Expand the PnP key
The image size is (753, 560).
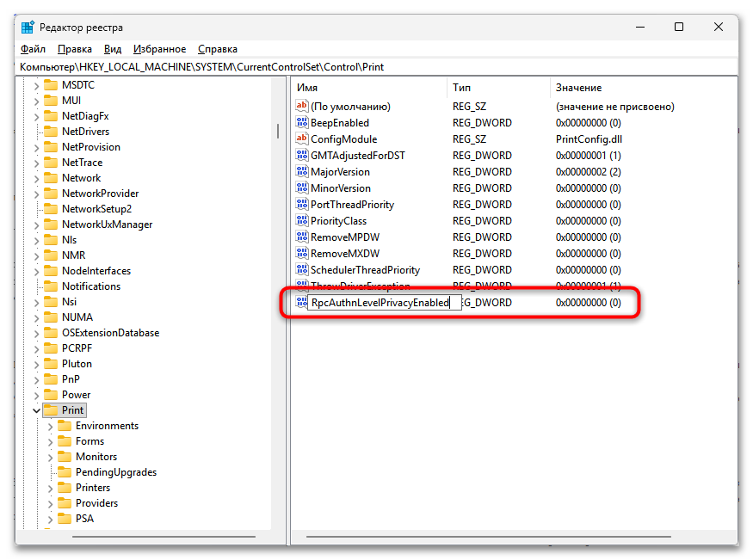click(36, 380)
